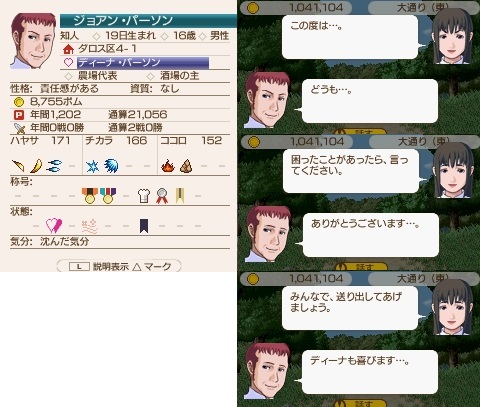Click the pink heart spouse icon
Image resolution: width=480 pixels, height=407 pixels.
tap(68, 62)
